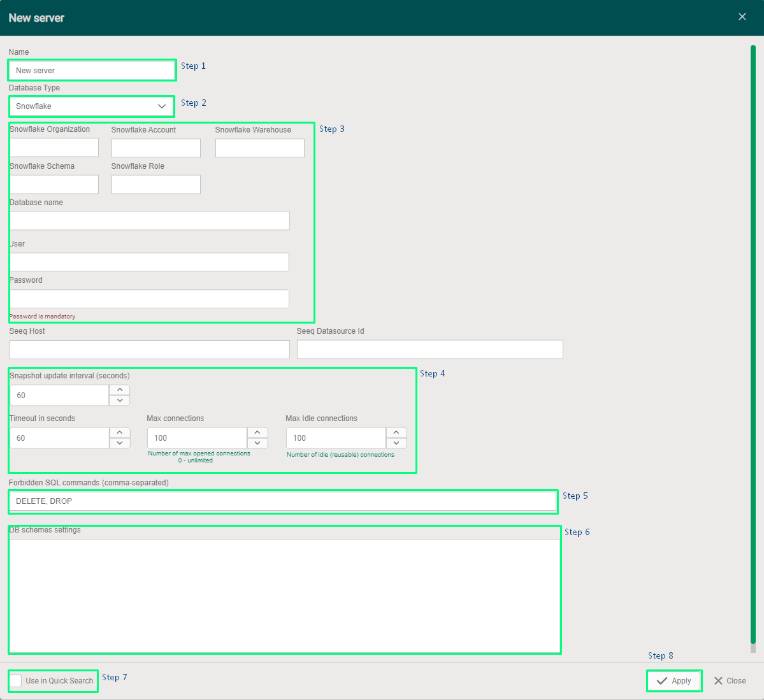Click inside the DB schemes settings area
764x700 pixels.
pos(285,596)
